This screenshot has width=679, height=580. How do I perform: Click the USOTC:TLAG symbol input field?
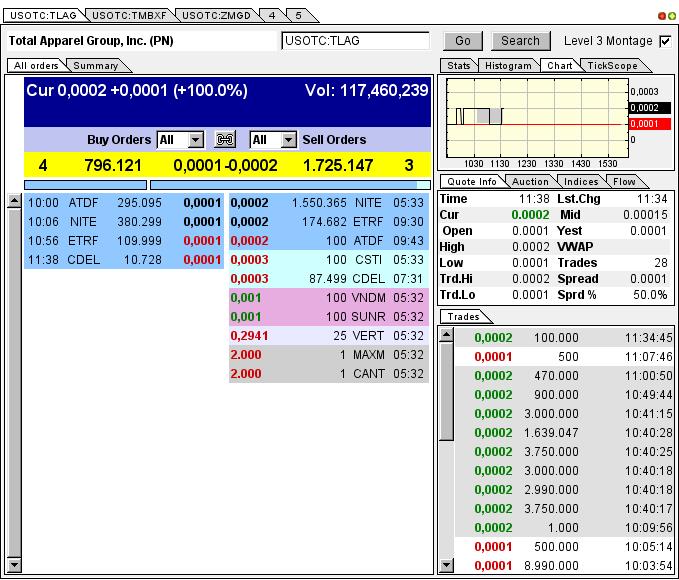point(357,41)
